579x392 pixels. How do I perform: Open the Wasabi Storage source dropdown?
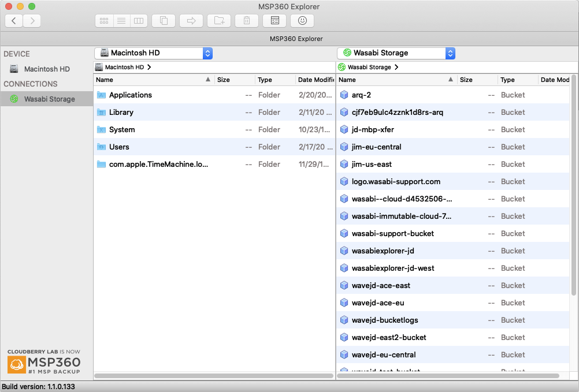[x=450, y=53]
